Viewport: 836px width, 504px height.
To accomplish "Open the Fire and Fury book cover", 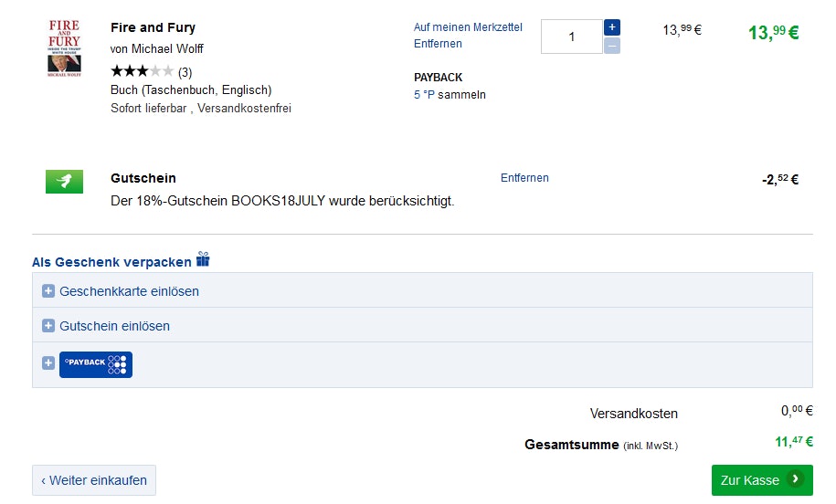I will pos(64,49).
